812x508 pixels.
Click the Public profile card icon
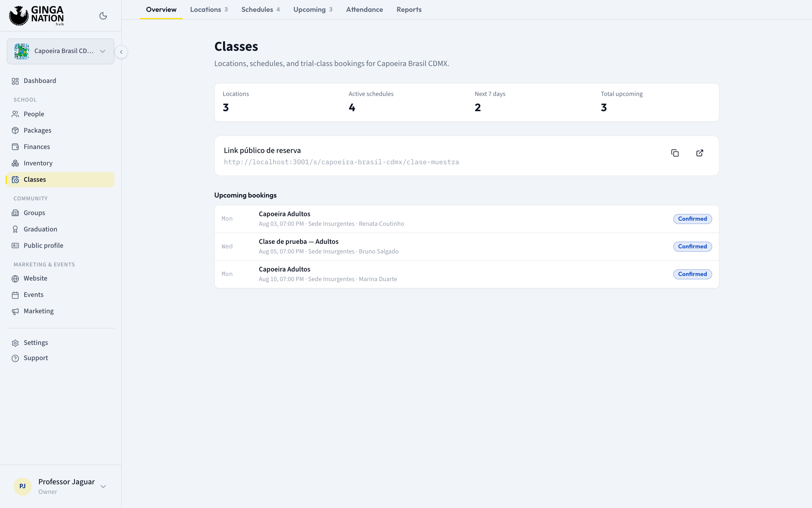[x=15, y=246]
